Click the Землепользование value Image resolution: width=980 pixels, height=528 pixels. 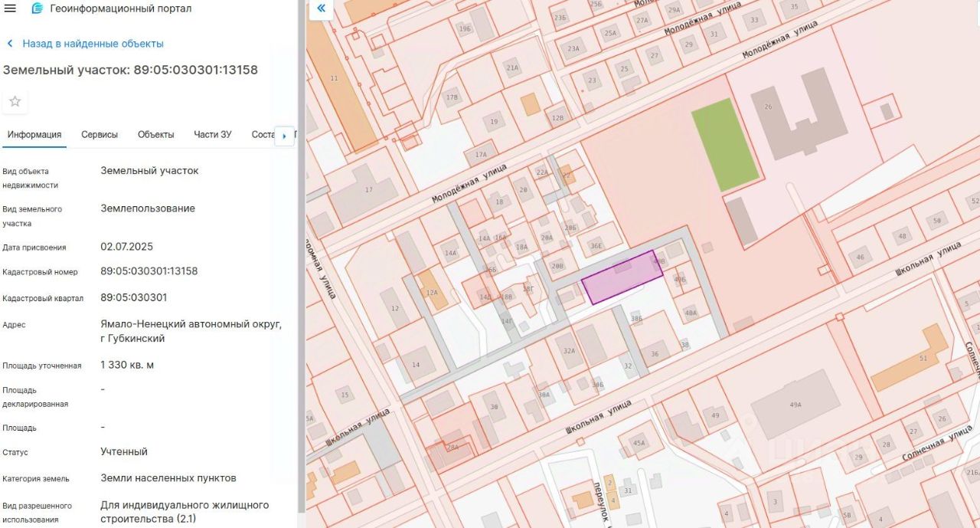pos(148,208)
